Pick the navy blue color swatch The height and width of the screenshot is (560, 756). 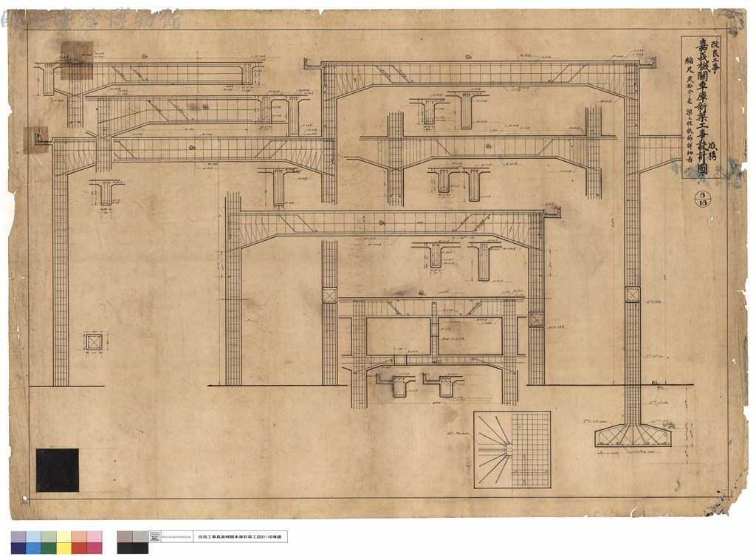pos(18,548)
